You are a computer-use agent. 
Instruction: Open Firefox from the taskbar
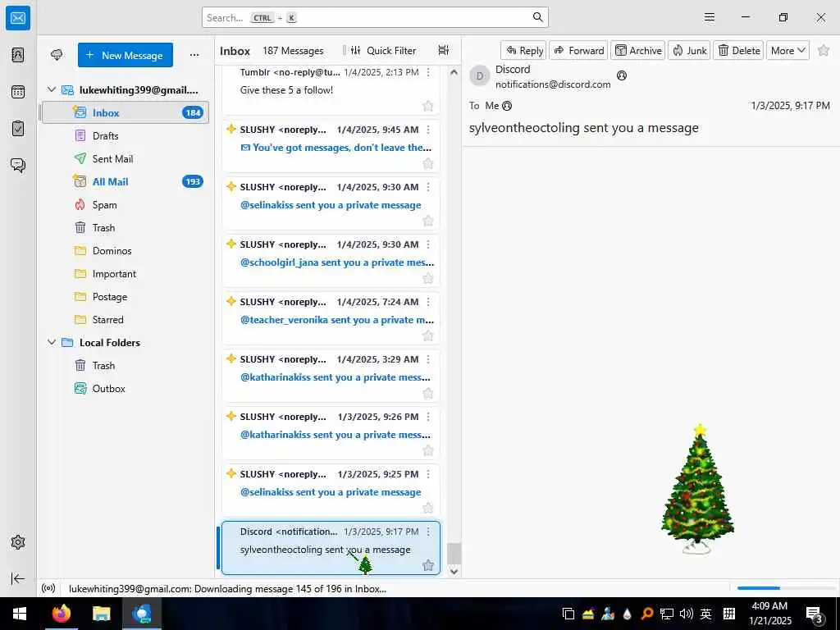pyautogui.click(x=61, y=614)
